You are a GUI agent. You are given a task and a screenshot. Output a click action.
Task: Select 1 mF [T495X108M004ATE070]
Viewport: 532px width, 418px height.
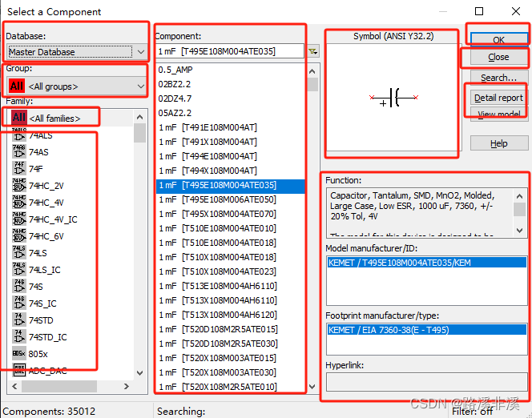pos(231,214)
